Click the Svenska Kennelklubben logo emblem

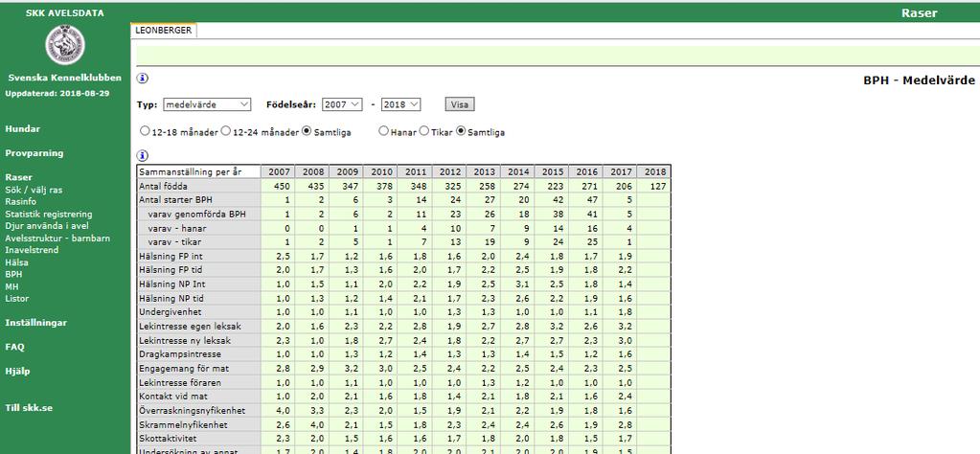[65, 45]
